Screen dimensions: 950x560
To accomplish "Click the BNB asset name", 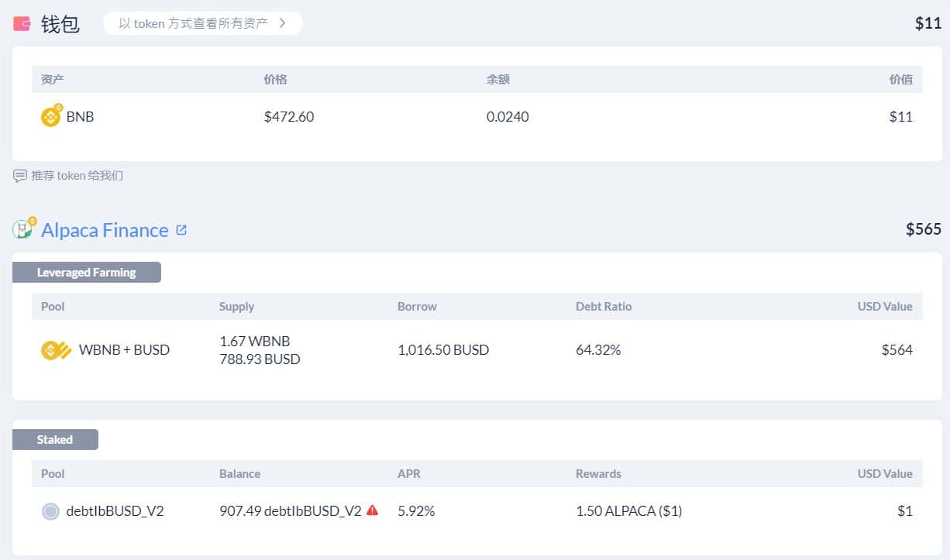I will tap(81, 117).
